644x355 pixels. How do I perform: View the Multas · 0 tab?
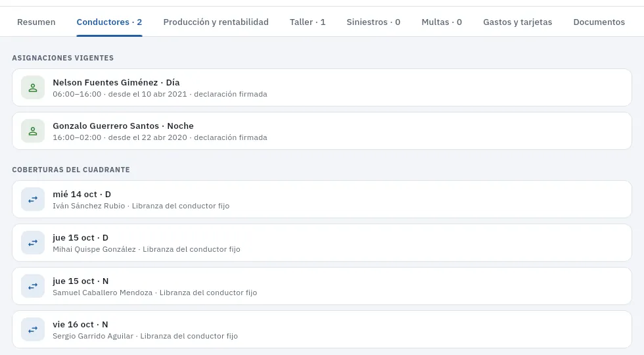(x=442, y=22)
